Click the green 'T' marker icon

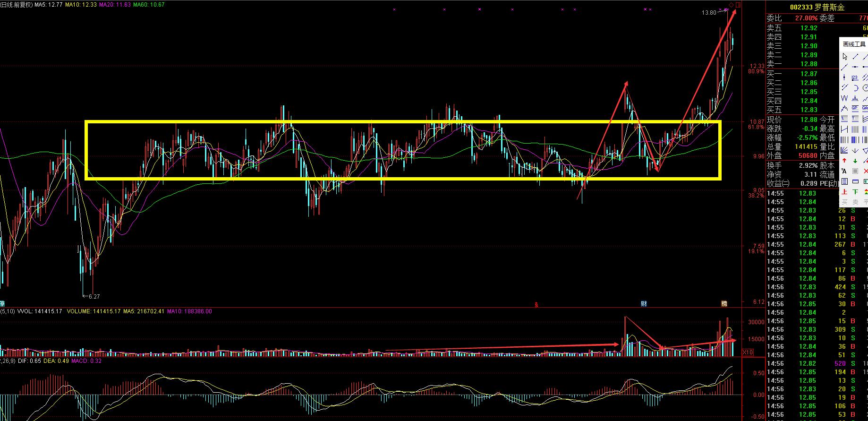coord(855,192)
